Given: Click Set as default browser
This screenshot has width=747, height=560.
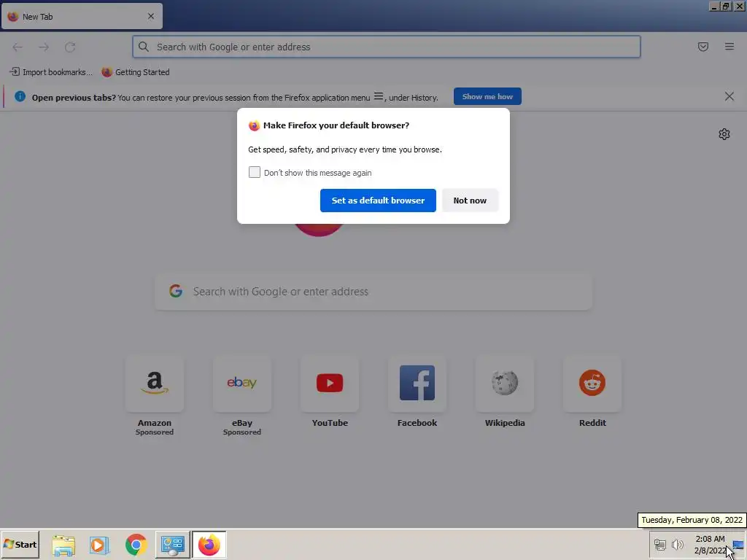Looking at the screenshot, I should tap(378, 201).
